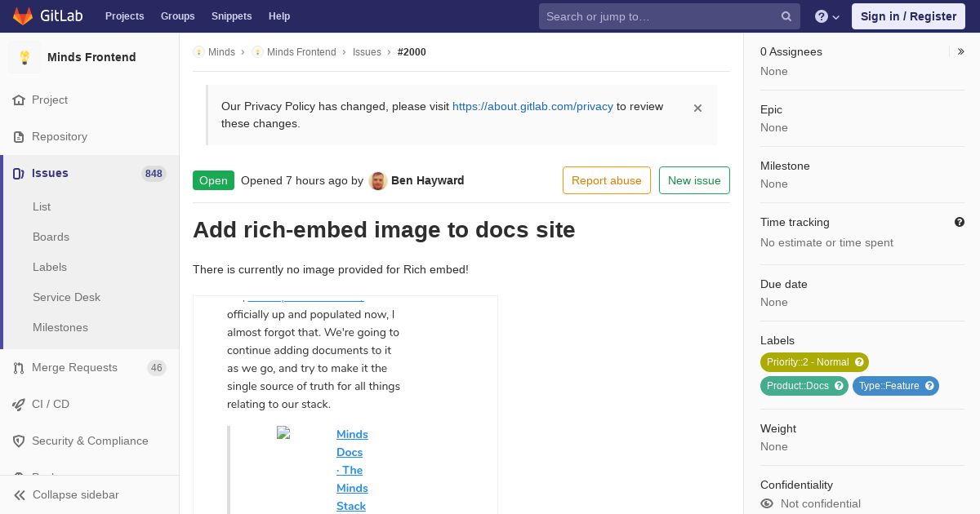Open the Projects menu
The height and width of the screenshot is (514, 980).
click(x=124, y=16)
